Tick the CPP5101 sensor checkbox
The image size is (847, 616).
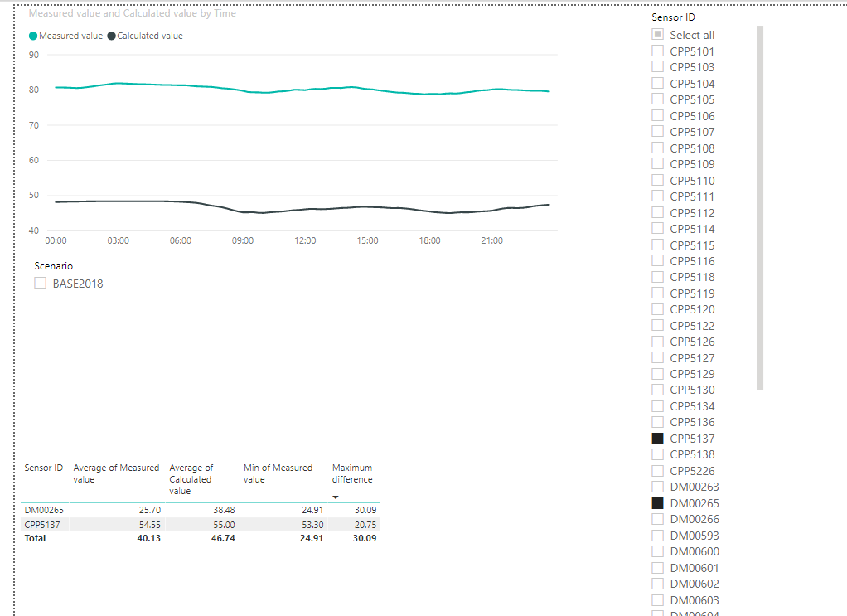point(657,51)
